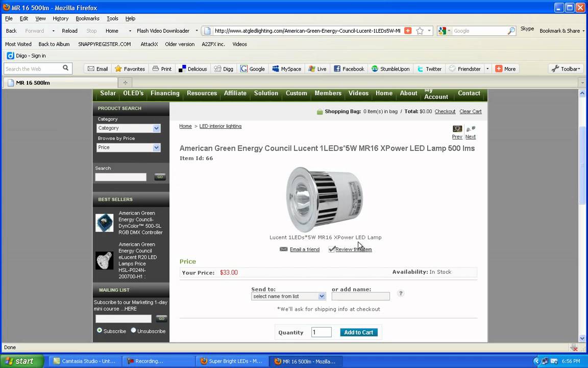588x368 pixels.
Task: Click the or add name field
Action: [360, 296]
